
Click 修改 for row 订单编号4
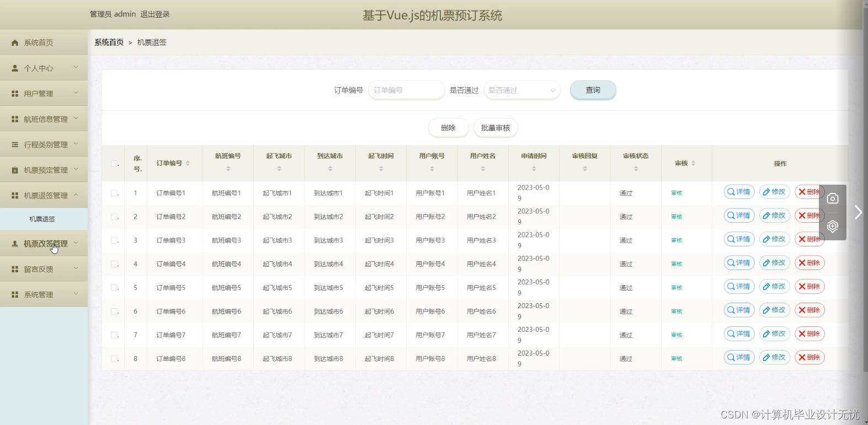coord(775,263)
